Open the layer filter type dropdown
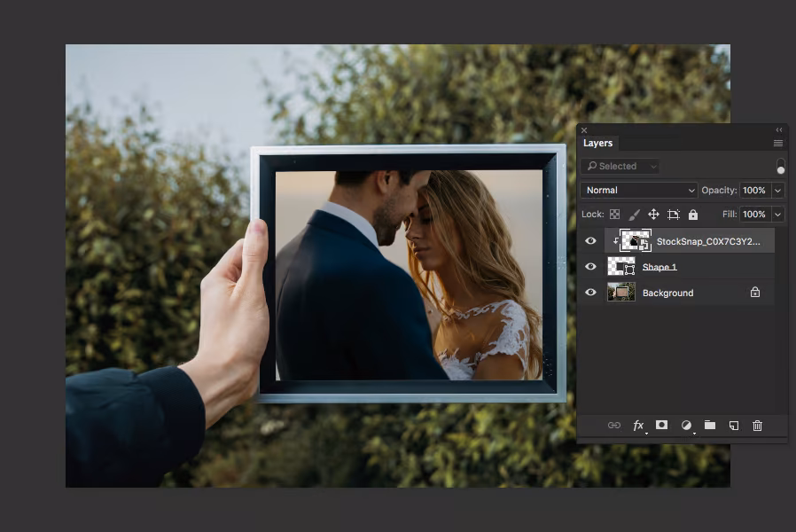 [x=620, y=166]
